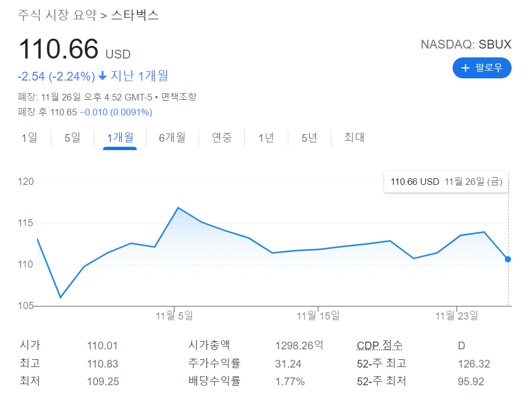Open the 주식 시장 요약 breadcrumb link

pos(57,15)
